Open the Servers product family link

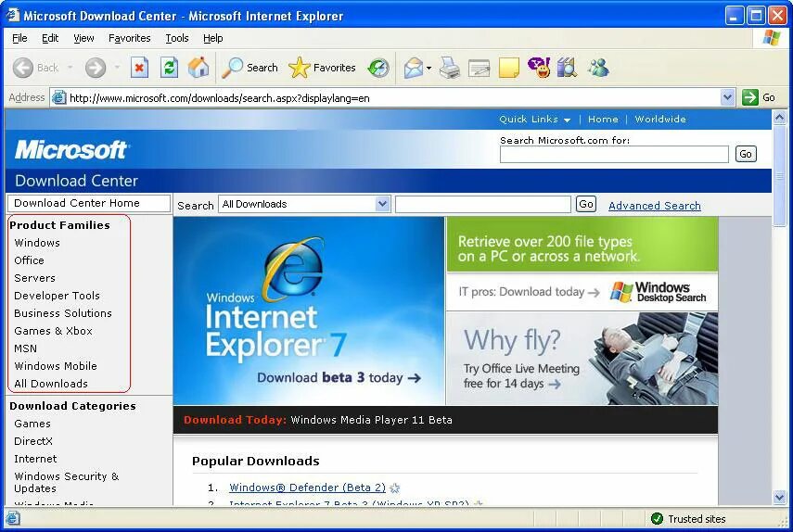coord(34,278)
